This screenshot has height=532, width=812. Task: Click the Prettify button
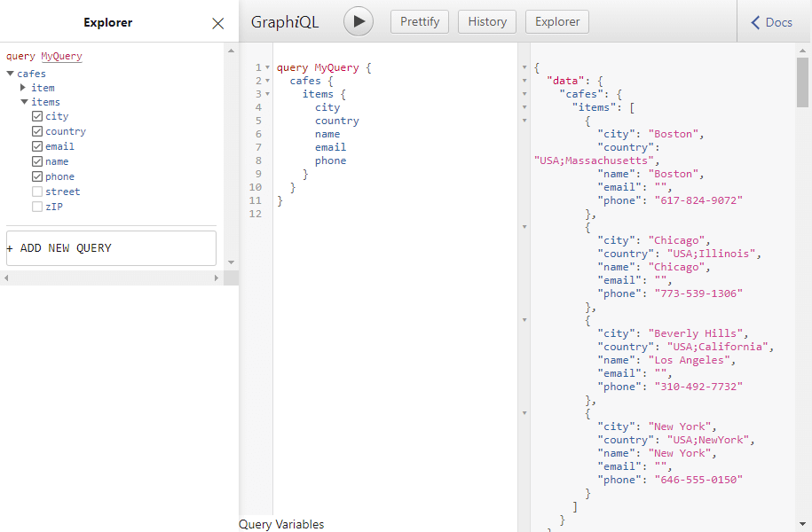[420, 22]
